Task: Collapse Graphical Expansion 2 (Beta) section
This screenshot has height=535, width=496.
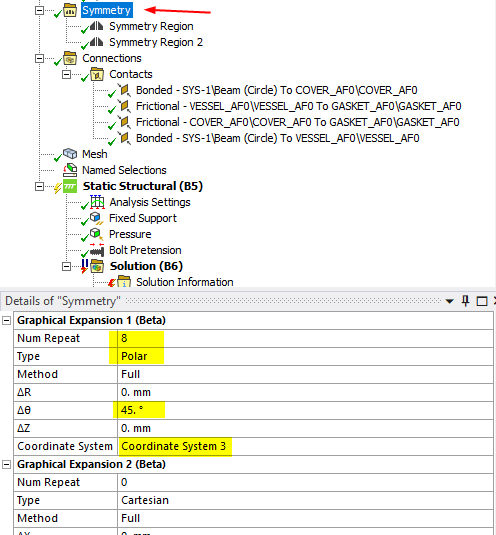Action: coord(6,464)
